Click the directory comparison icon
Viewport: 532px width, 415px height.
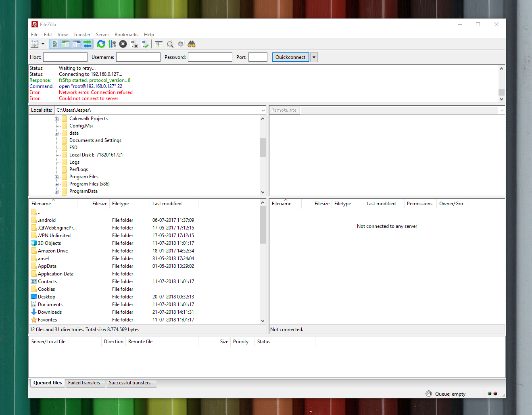point(159,44)
